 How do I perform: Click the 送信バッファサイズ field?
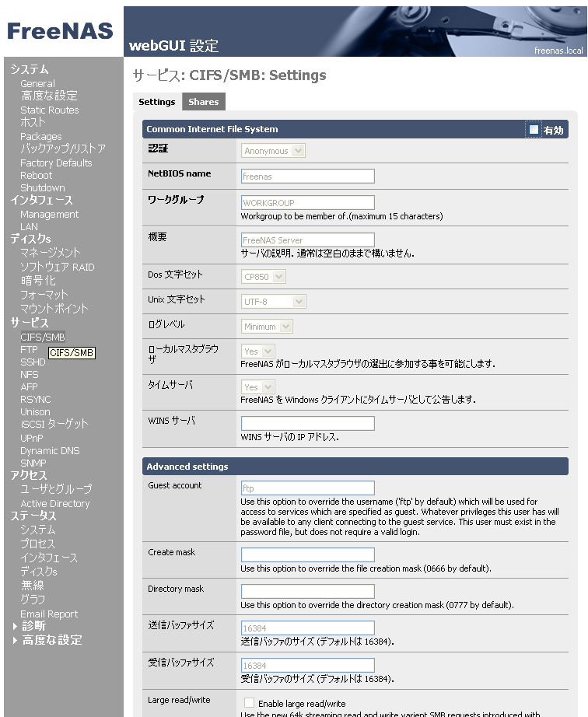308,628
